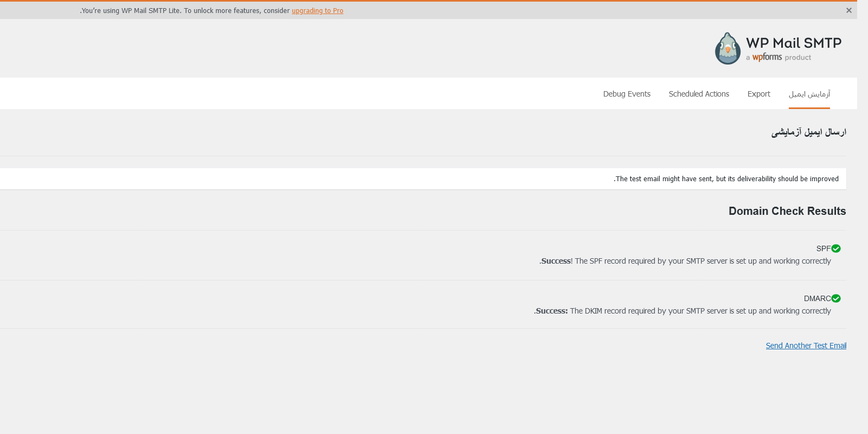Click the Domain Check Results heading
Image resolution: width=868 pixels, height=434 pixels.
point(787,211)
